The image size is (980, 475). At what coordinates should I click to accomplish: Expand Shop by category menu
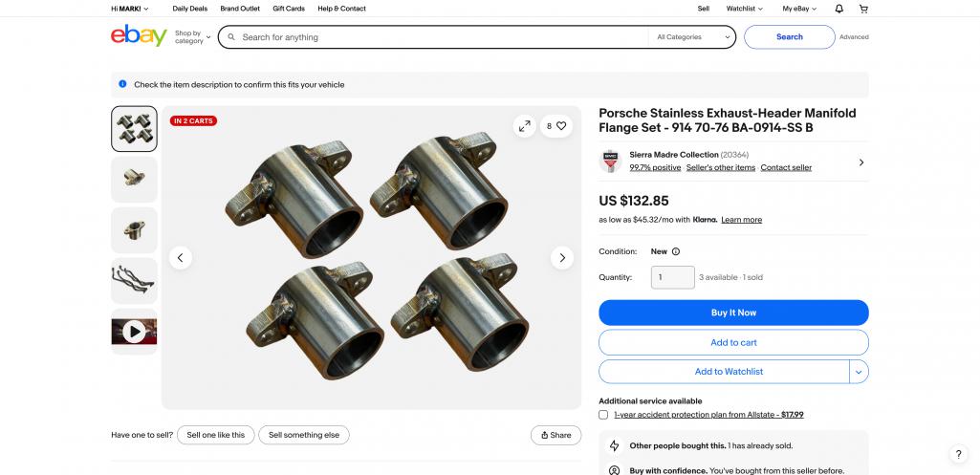pyautogui.click(x=192, y=37)
